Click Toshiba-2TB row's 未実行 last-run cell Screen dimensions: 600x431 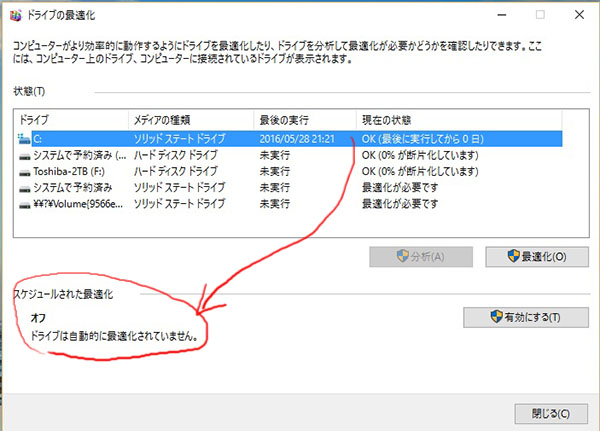pyautogui.click(x=274, y=171)
